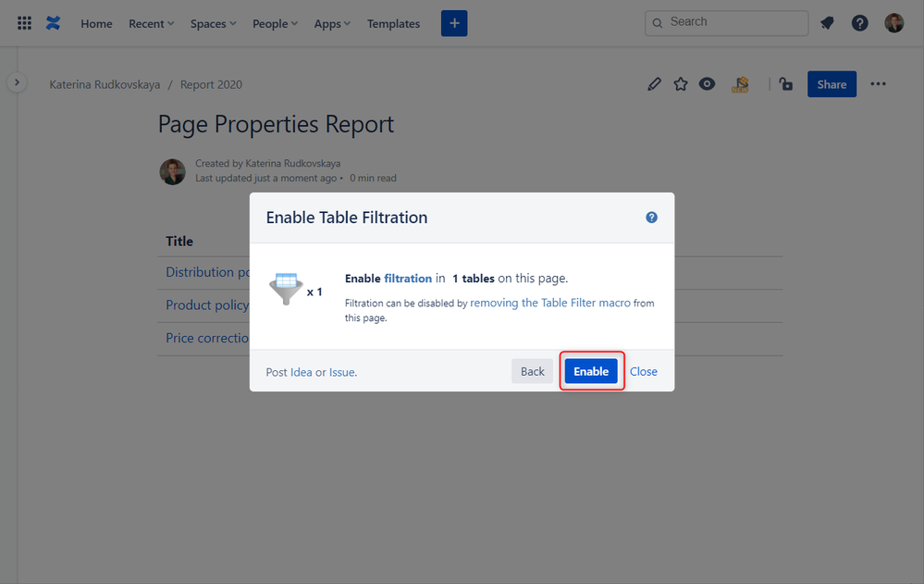Click the Table Filter NEW app icon
This screenshot has width=924, height=584.
coord(740,84)
